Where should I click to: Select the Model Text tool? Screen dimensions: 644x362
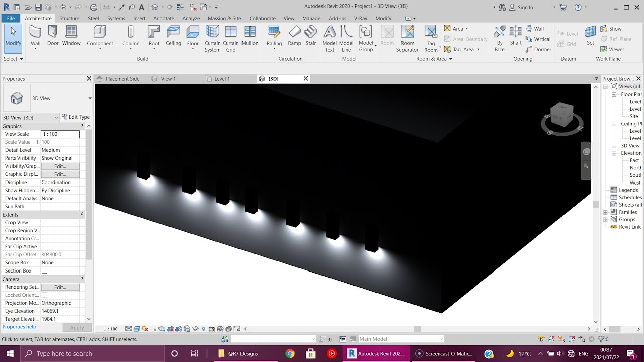coord(330,39)
